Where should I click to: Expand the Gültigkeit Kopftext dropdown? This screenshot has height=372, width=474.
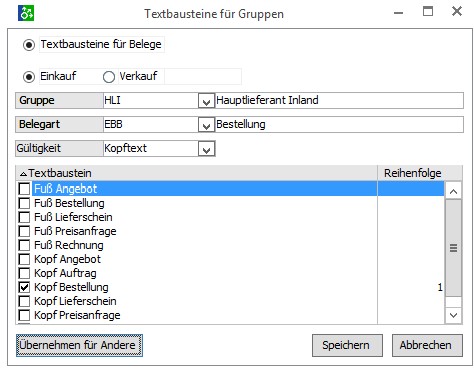pos(206,149)
